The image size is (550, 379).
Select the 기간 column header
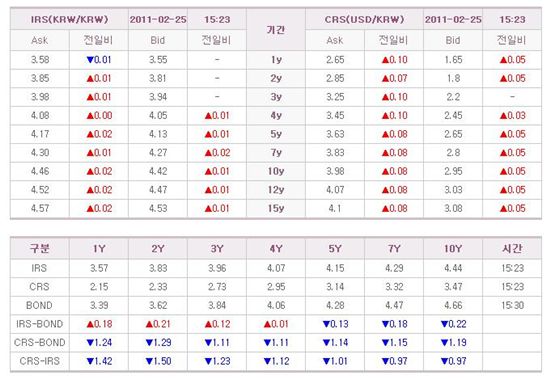click(x=276, y=30)
